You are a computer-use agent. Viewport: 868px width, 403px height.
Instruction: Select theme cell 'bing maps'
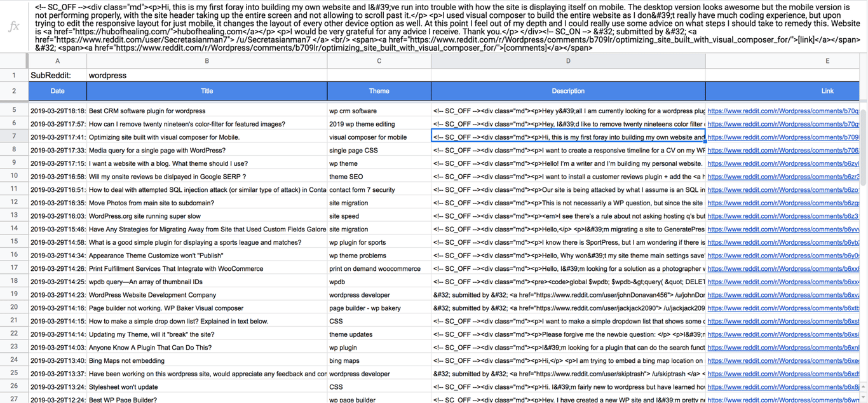tap(379, 360)
